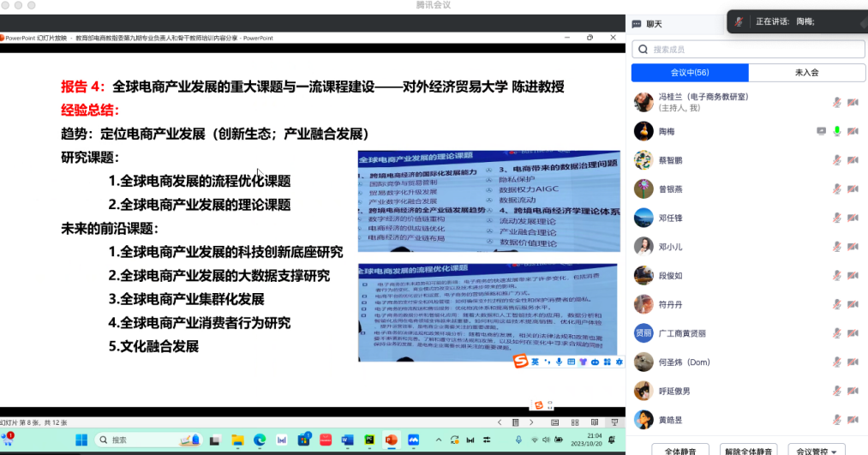Switch to the 未入会 tab
Screen dimensions: 868x455
pos(805,73)
